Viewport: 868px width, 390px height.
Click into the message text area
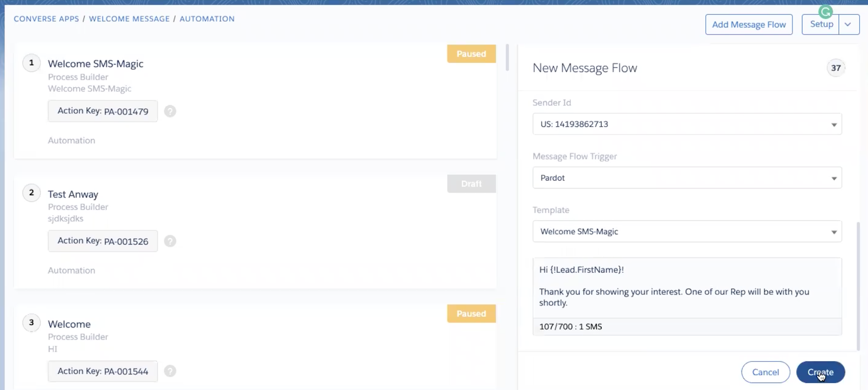click(x=687, y=287)
